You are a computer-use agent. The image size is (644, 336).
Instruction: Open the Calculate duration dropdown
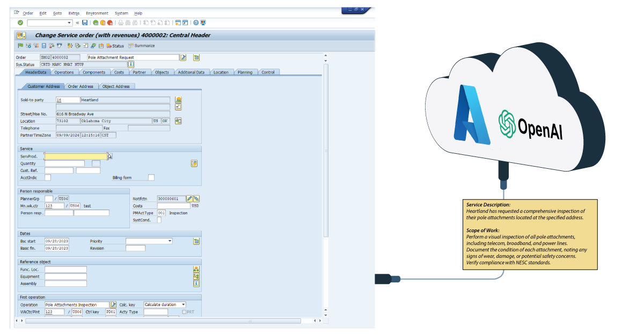183,304
